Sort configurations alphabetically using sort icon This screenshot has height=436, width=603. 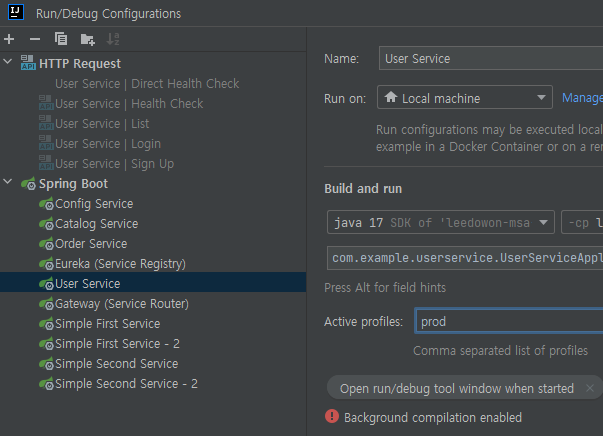(113, 39)
